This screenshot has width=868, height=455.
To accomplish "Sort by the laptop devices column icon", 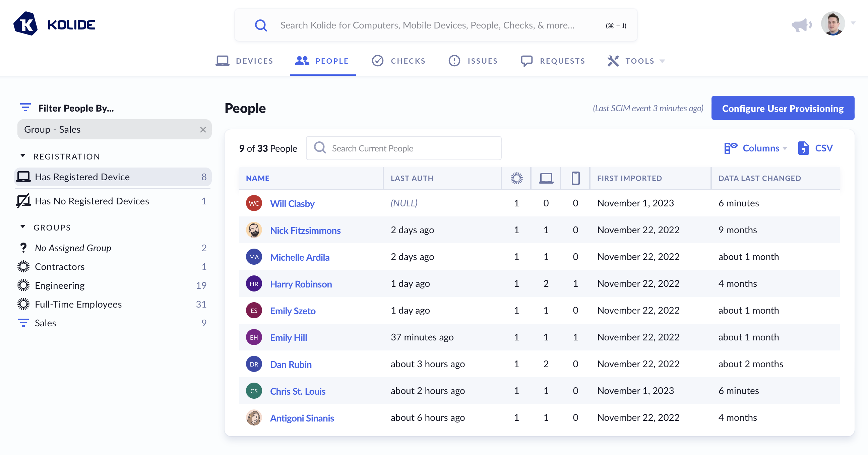I will pyautogui.click(x=546, y=178).
